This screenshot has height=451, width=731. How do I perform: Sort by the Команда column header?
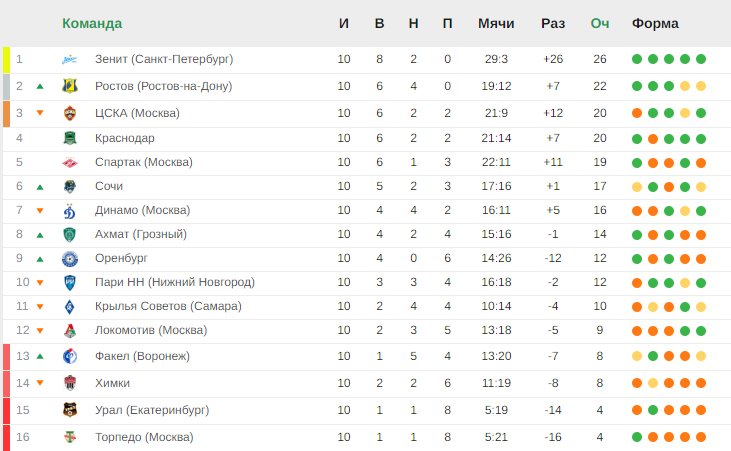pos(92,23)
